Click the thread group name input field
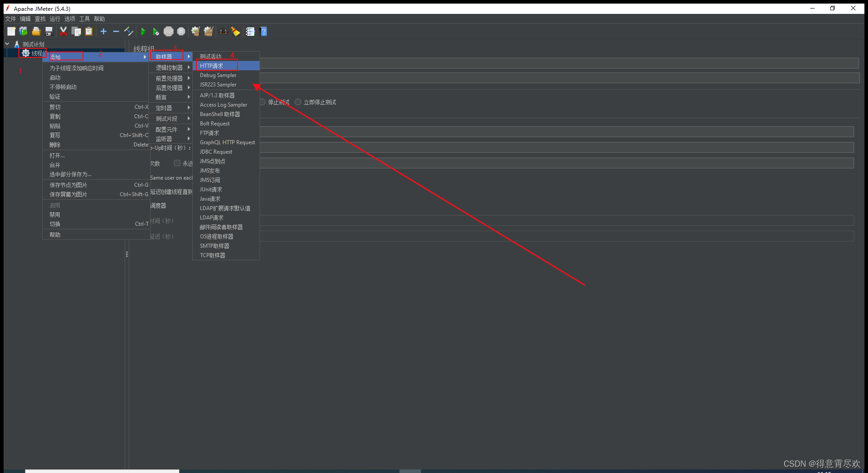The width and height of the screenshot is (868, 473). [x=559, y=63]
